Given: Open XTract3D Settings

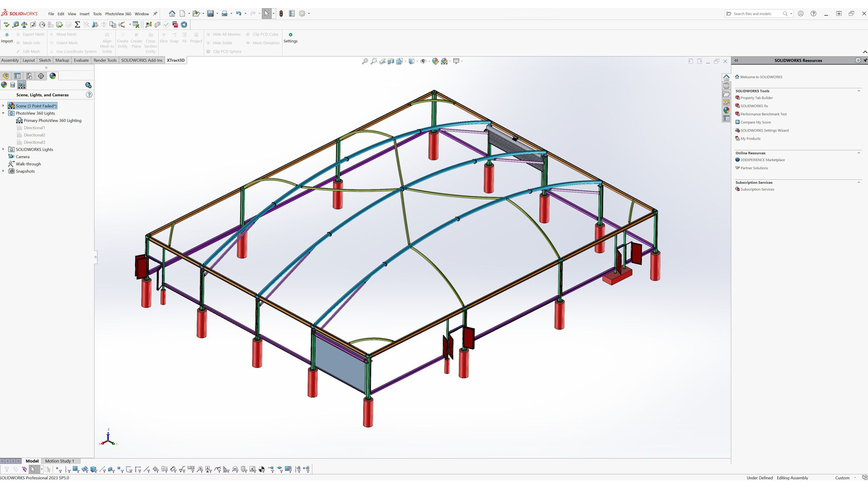Looking at the screenshot, I should point(290,38).
